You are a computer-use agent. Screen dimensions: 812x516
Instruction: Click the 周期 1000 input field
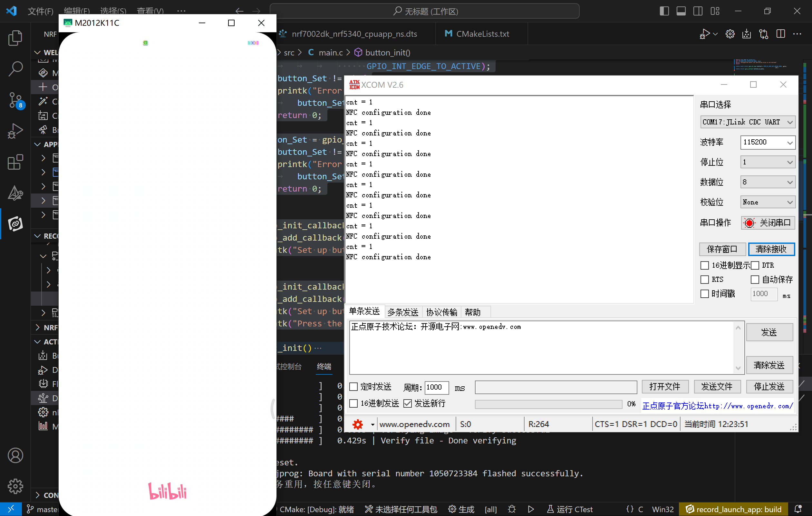click(x=436, y=387)
